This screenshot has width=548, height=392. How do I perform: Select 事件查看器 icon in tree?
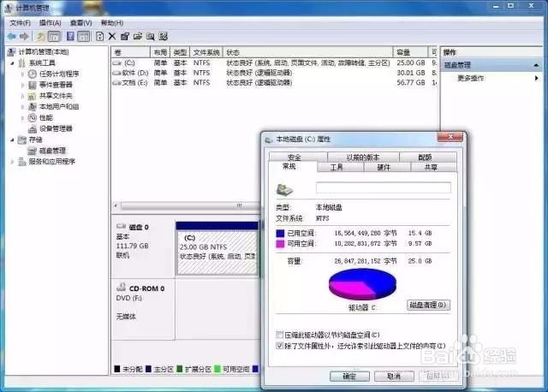click(x=33, y=85)
